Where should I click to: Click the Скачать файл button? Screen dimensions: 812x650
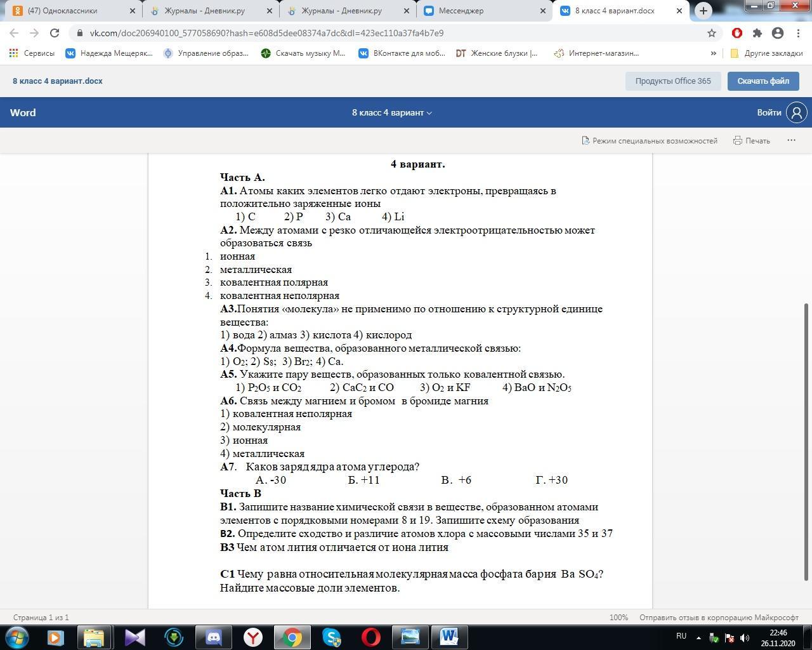763,81
